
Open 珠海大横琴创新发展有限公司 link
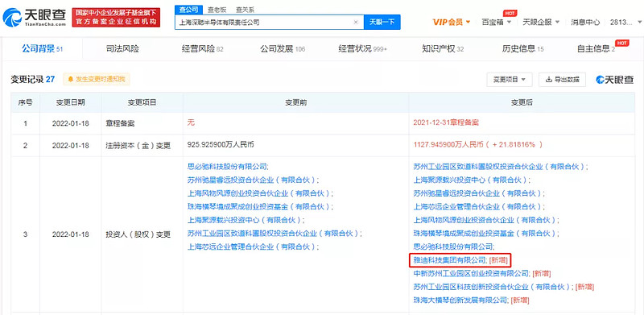pyautogui.click(x=460, y=300)
